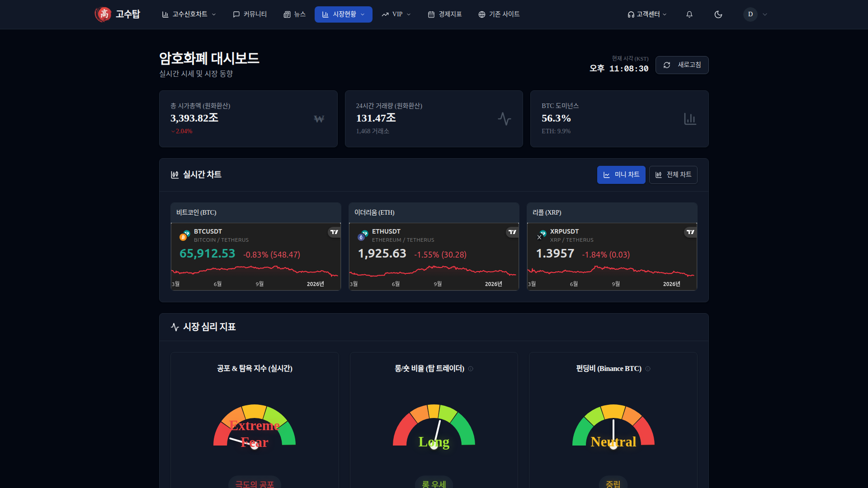Screen dimensions: 868x488
Task: Open the 커뮤니티 menu item
Action: (250, 14)
